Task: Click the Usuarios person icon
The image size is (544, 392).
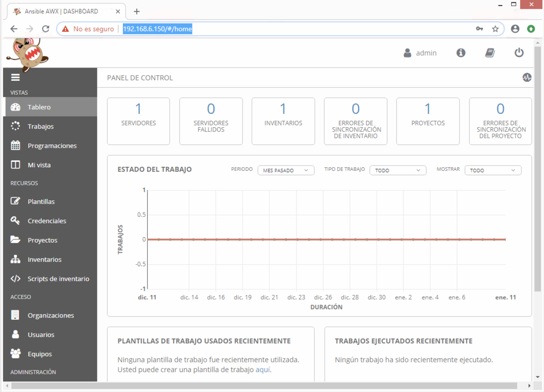Action: pyautogui.click(x=15, y=335)
